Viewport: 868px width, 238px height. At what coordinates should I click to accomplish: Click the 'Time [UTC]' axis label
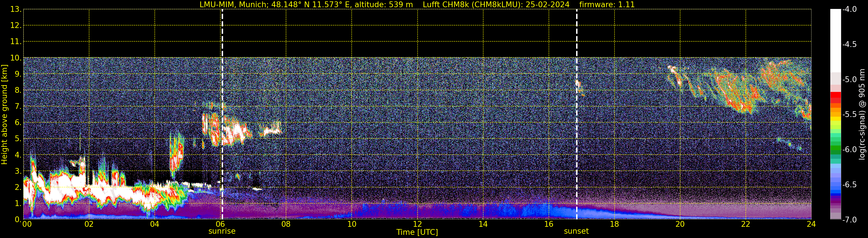click(x=417, y=232)
